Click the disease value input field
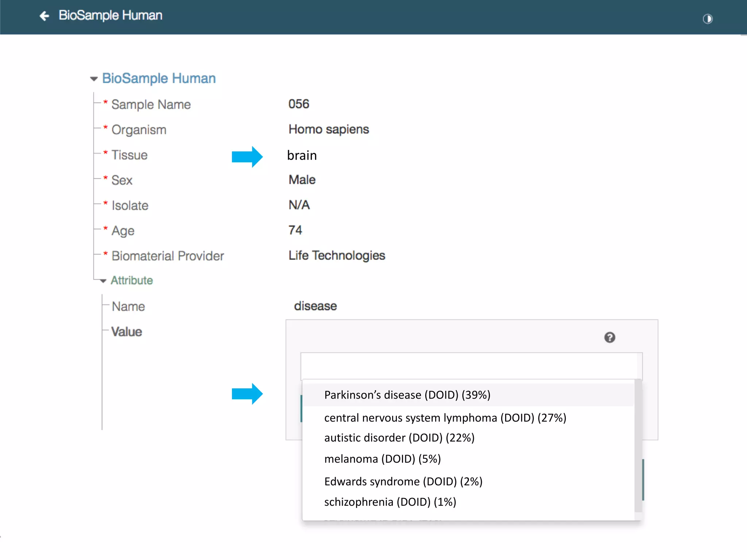Image resolution: width=747 pixels, height=560 pixels. coord(471,366)
